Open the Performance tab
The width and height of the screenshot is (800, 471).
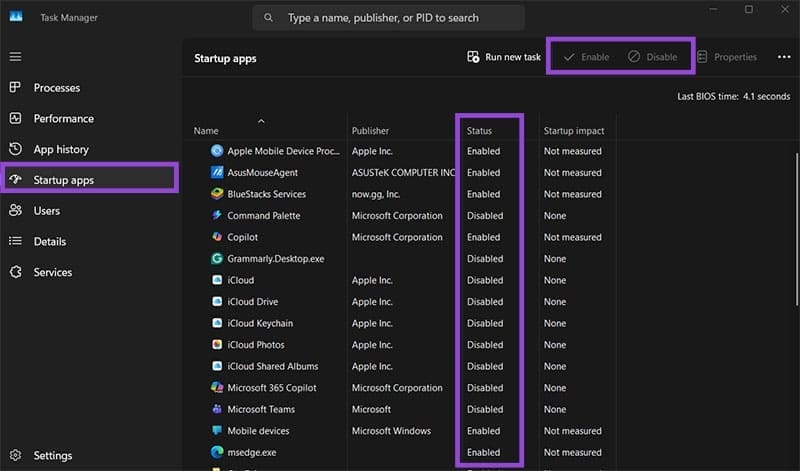click(63, 118)
